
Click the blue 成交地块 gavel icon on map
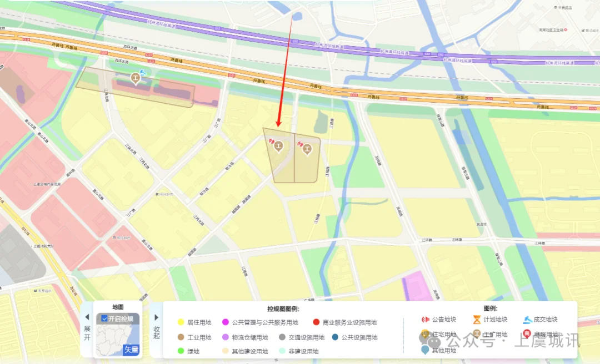click(x=143, y=72)
